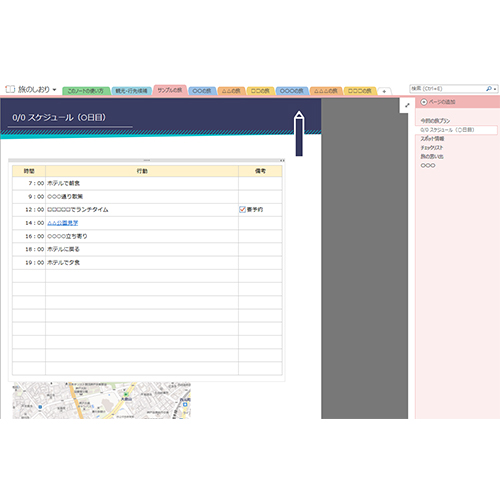Open the search scope dropdown arrow
Viewport: 500px width, 500px height.
point(495,89)
